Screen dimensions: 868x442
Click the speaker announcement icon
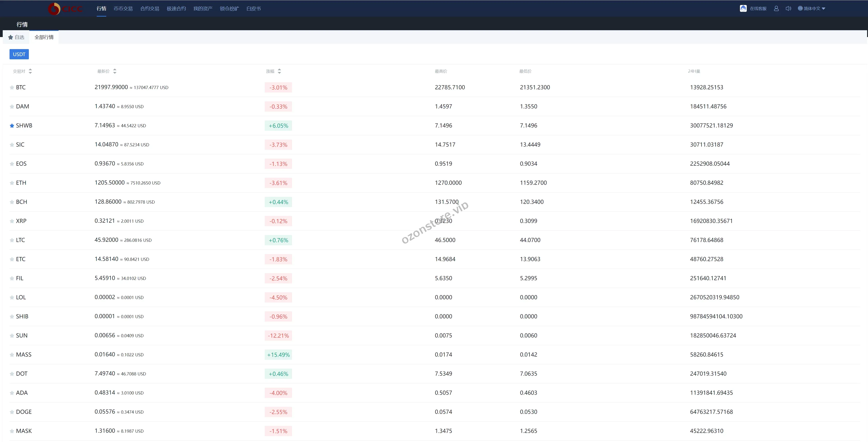coord(788,8)
